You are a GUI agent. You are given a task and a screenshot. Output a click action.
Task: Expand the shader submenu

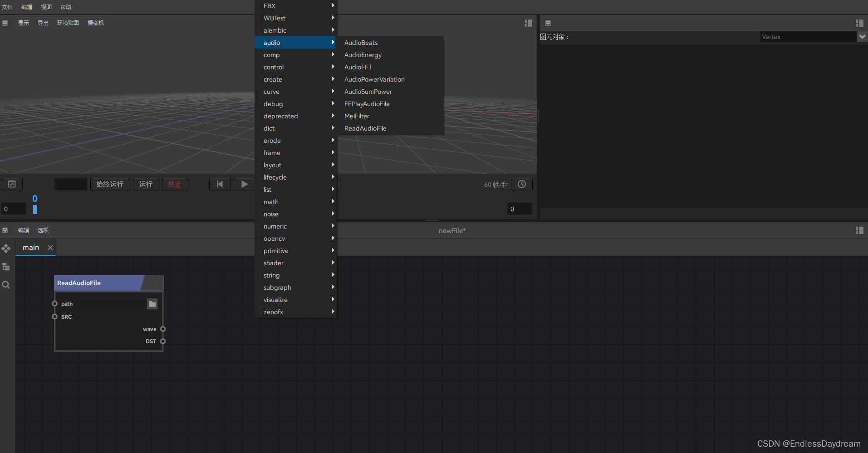click(274, 263)
